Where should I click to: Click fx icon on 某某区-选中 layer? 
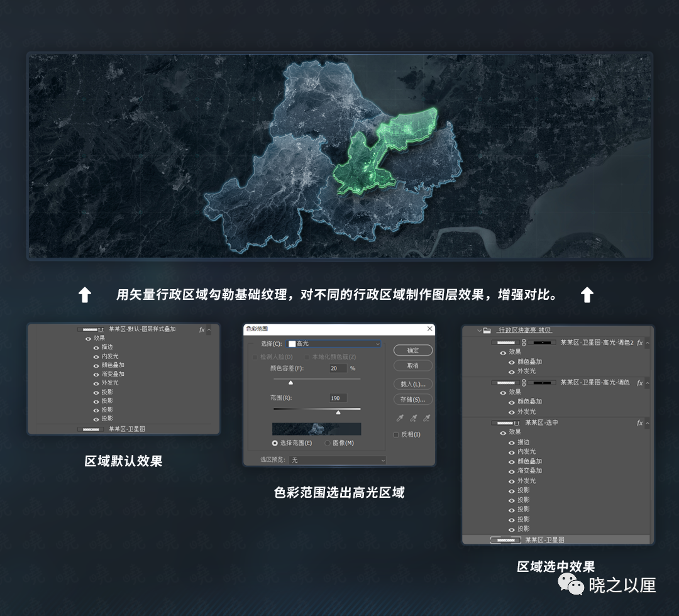pos(639,423)
